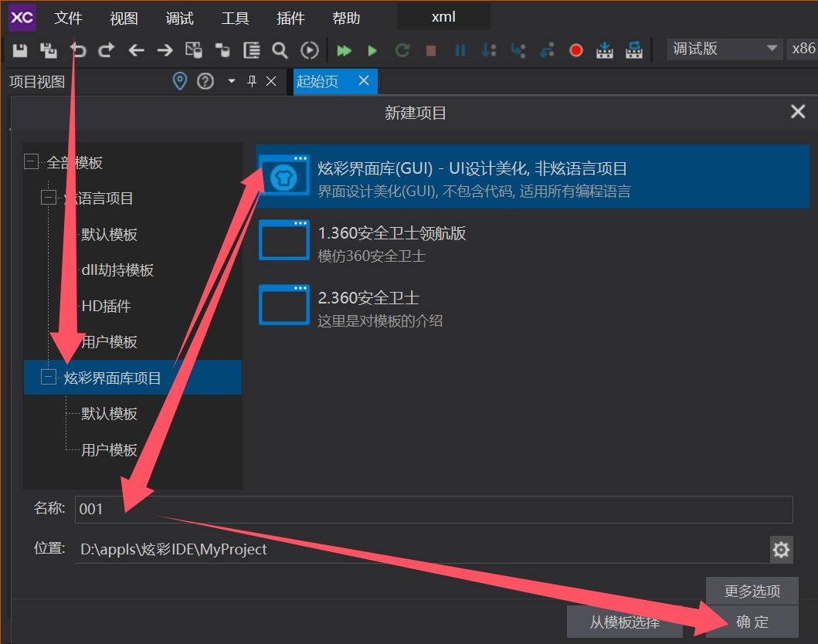Collapse the 炫语言项目 tree node
Screen dimensions: 818x644
point(49,198)
